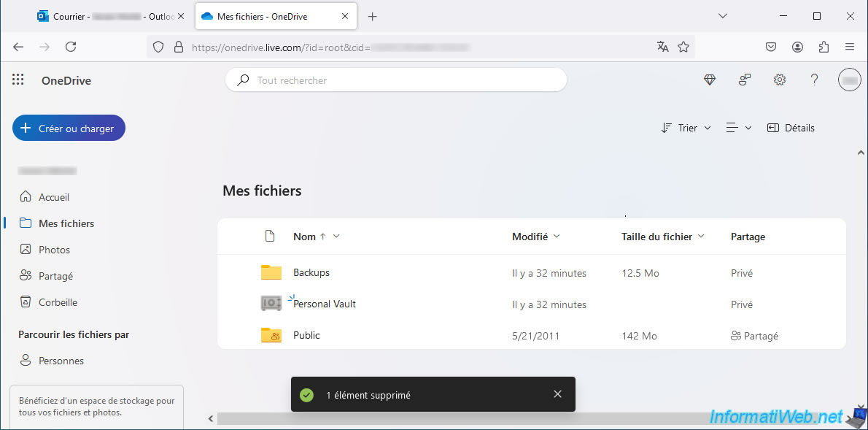868x430 pixels.
Task: Open the Public folder name
Action: pyautogui.click(x=306, y=335)
